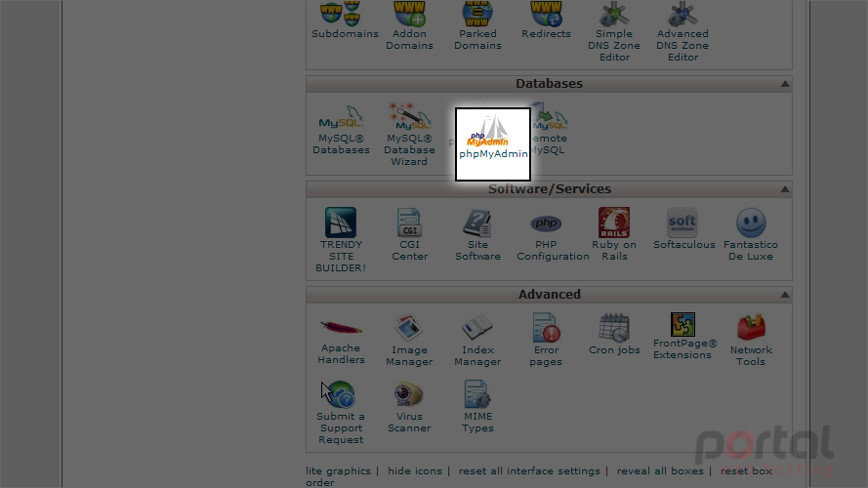Click the hide icons link
The image size is (868, 488).
pyautogui.click(x=415, y=470)
